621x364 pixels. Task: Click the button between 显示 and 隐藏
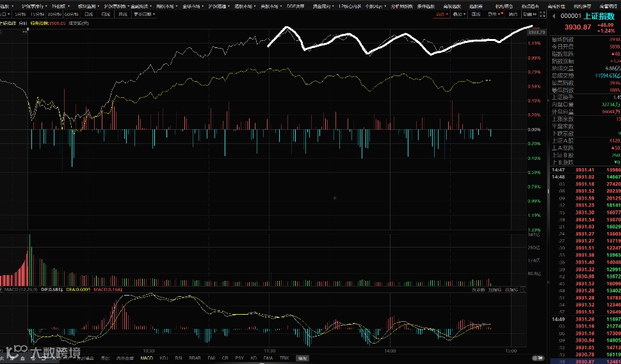tap(513, 14)
